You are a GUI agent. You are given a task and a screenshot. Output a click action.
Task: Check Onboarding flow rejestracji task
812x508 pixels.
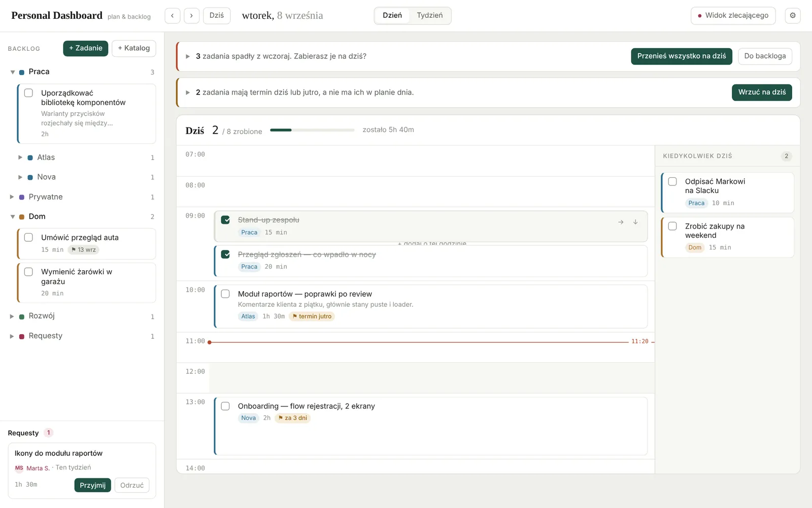click(x=225, y=406)
